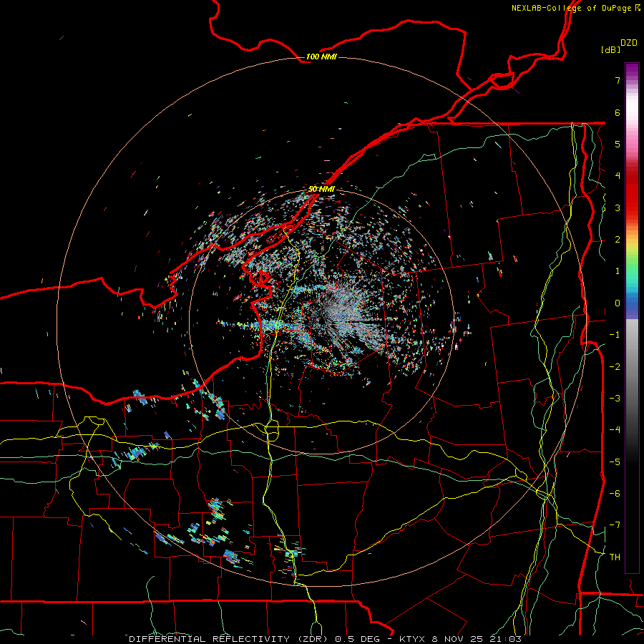
Task: Click the [dB] unit label
Action: (x=610, y=49)
